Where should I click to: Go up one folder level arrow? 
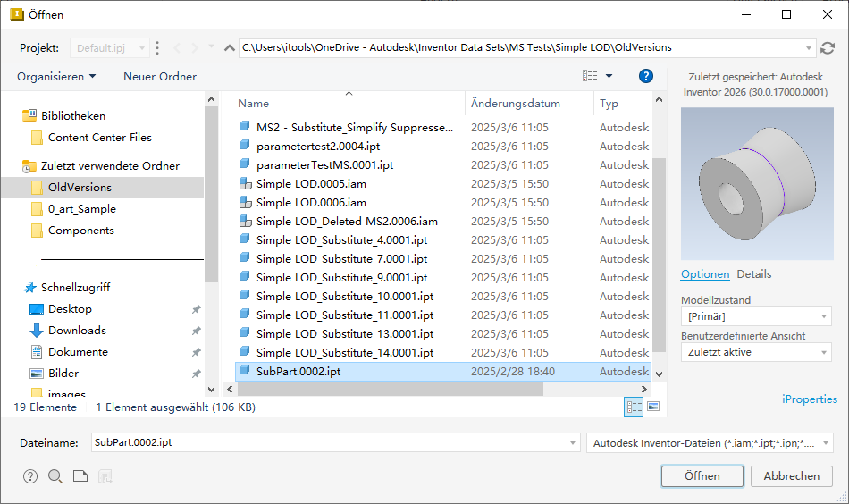click(x=230, y=48)
